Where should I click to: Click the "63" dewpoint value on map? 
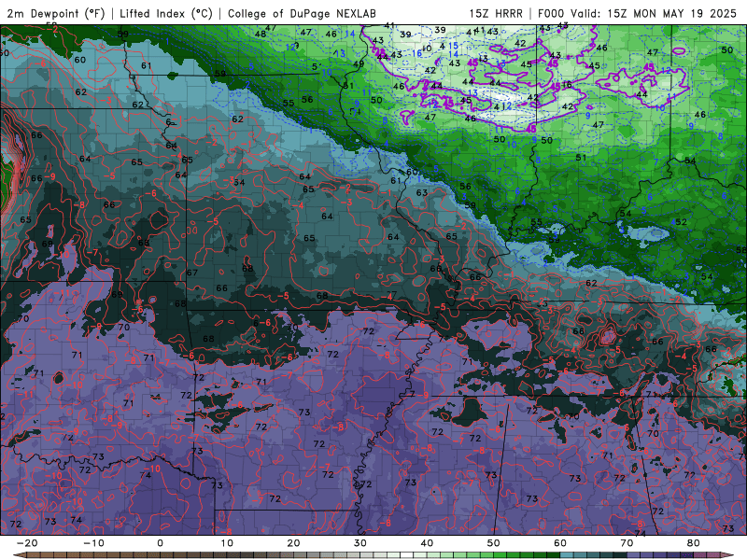tap(422, 193)
